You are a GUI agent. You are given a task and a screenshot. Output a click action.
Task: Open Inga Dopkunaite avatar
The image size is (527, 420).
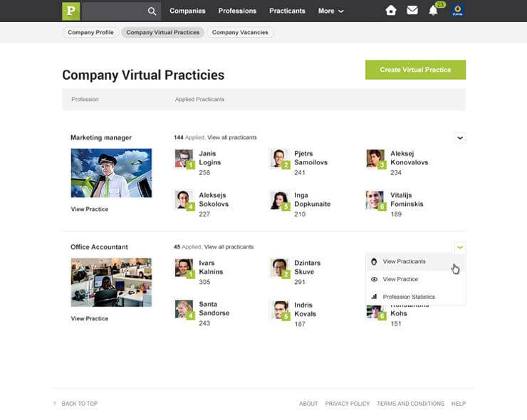click(x=279, y=200)
